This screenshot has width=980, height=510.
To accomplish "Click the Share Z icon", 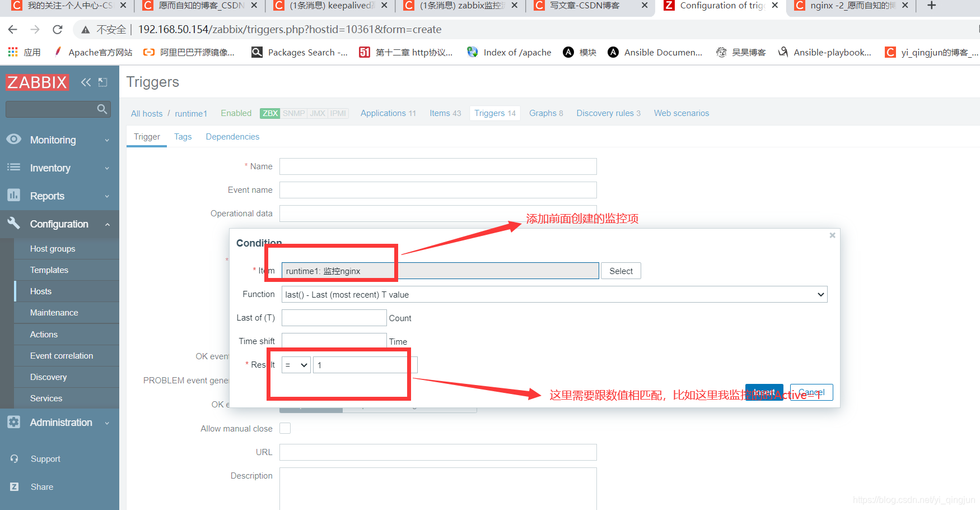I will 15,486.
